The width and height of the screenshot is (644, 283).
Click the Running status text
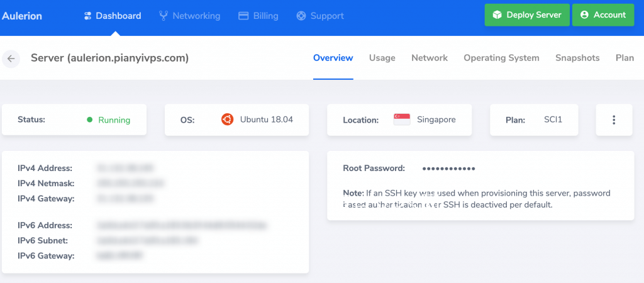pyautogui.click(x=114, y=120)
